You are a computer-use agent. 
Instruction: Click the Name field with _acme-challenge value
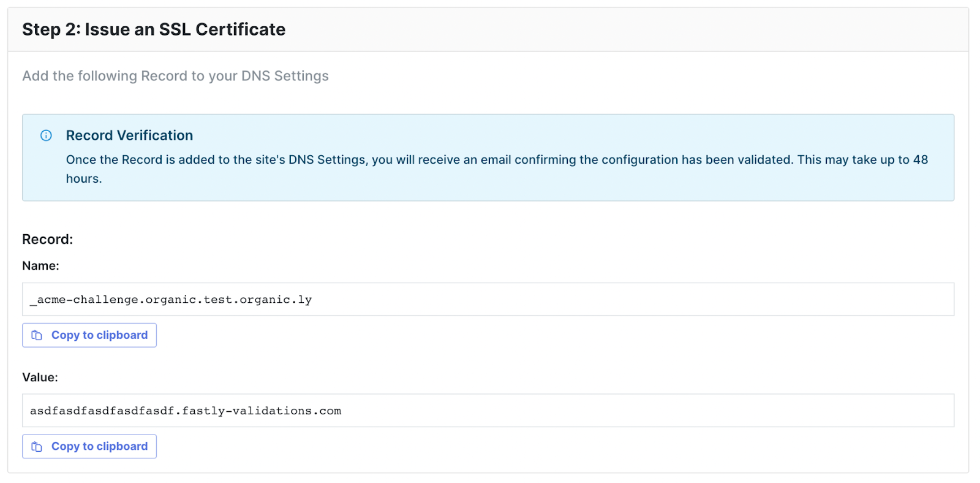tap(488, 299)
